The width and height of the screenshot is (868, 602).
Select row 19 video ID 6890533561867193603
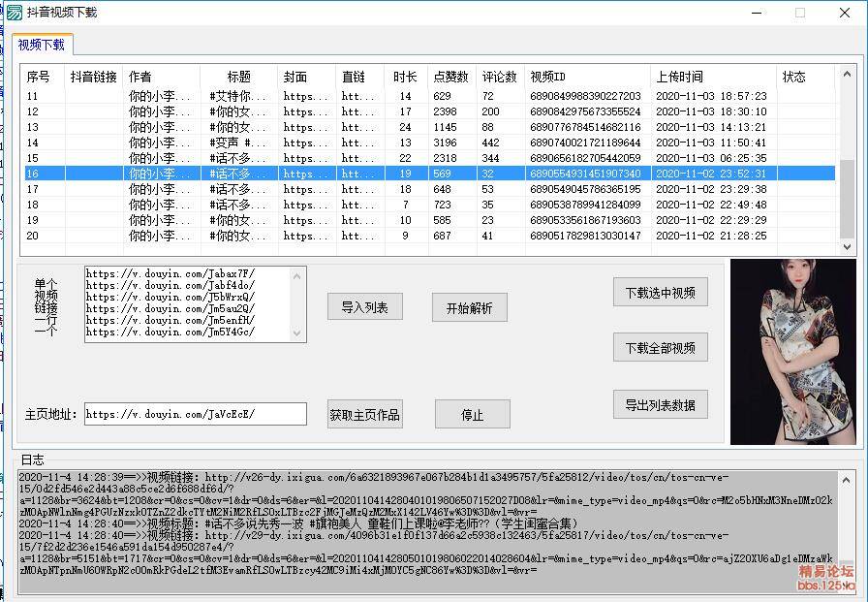click(x=429, y=220)
